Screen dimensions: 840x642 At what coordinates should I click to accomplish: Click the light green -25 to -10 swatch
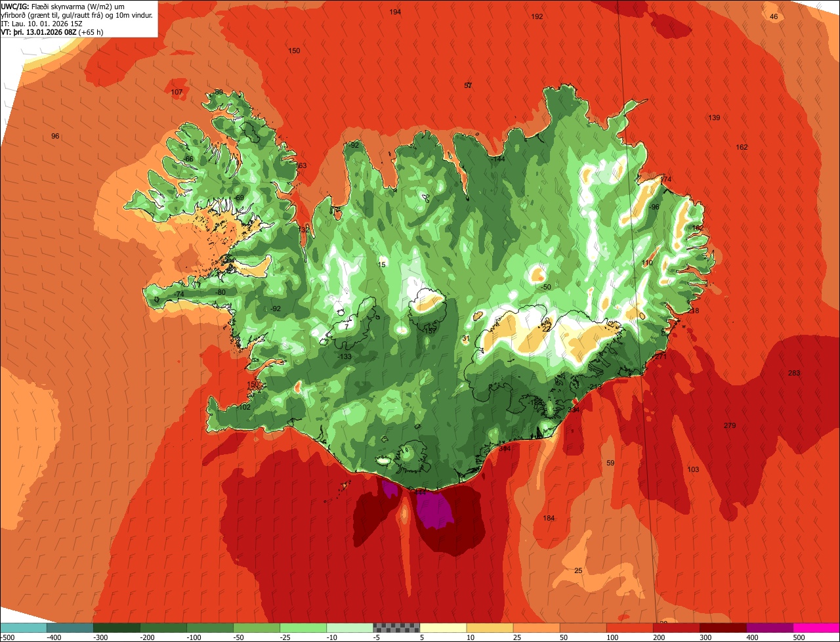pos(303,628)
